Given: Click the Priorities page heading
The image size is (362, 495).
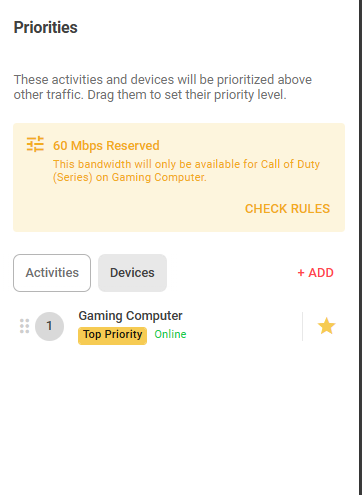Looking at the screenshot, I should [x=45, y=27].
